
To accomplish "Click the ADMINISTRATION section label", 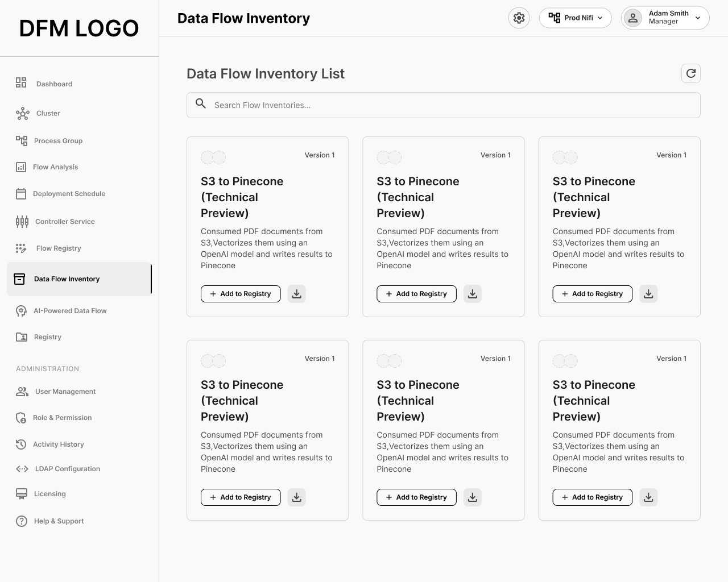I will click(48, 369).
